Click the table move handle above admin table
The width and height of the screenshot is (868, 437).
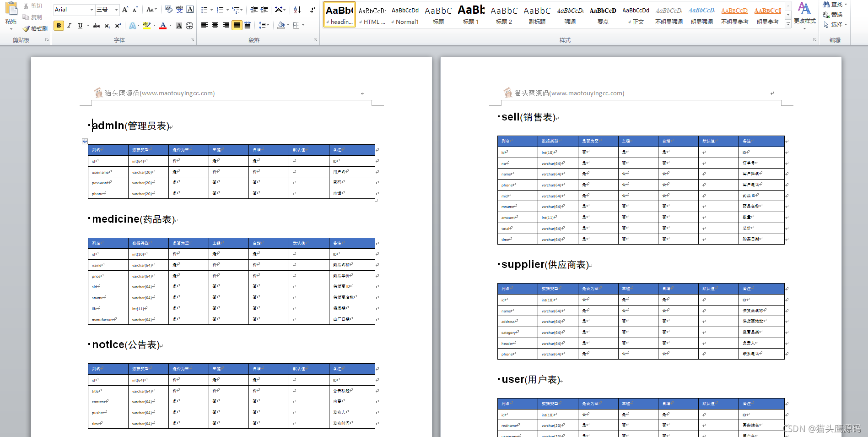click(x=85, y=141)
